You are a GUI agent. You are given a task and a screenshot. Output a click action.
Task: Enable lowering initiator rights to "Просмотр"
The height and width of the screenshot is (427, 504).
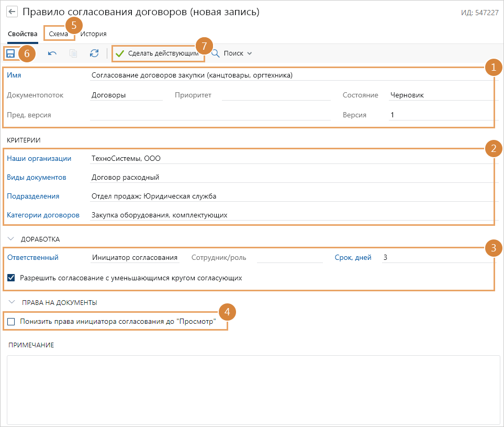12,322
